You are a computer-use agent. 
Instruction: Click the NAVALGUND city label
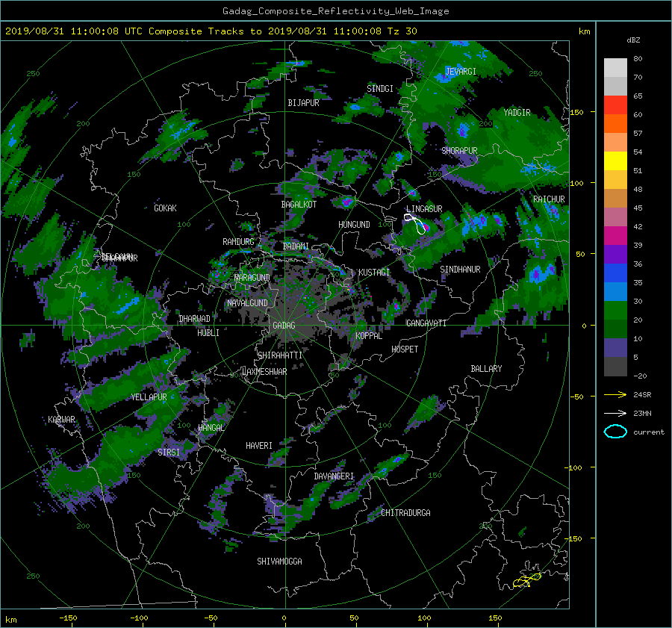247,303
